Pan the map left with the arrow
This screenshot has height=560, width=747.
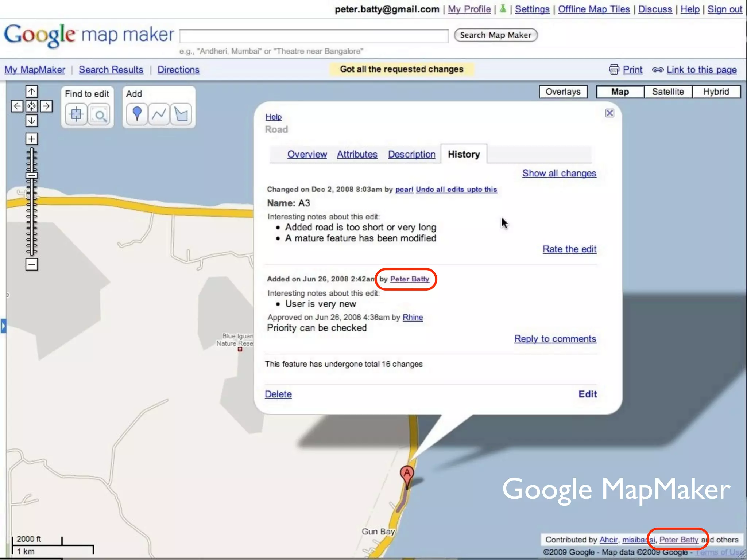(17, 106)
